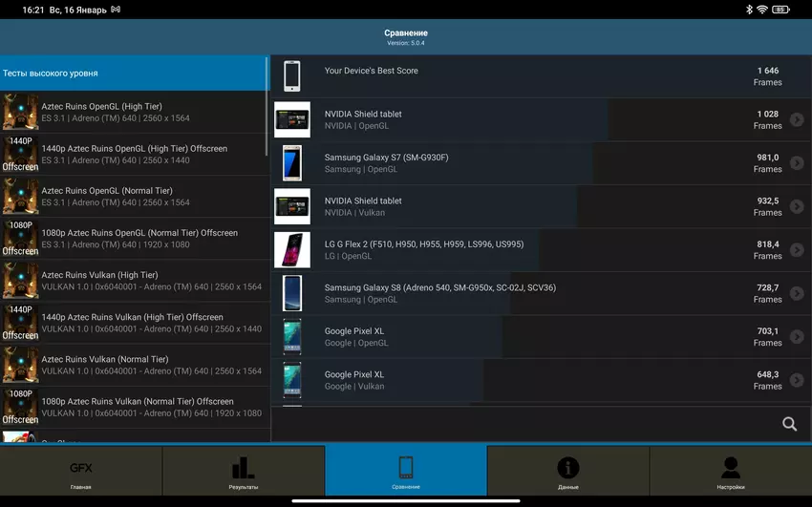Open the Данные info tab

pyautogui.click(x=567, y=472)
